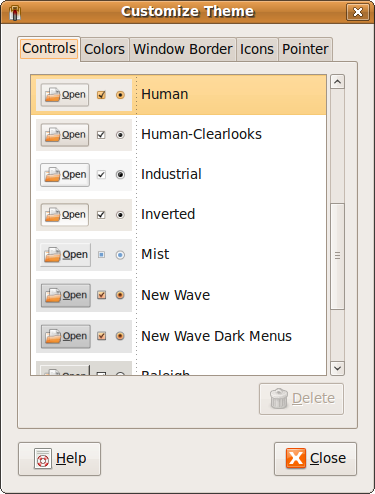Click the Close button at bottom
The height and width of the screenshot is (494, 375).
tap(315, 459)
